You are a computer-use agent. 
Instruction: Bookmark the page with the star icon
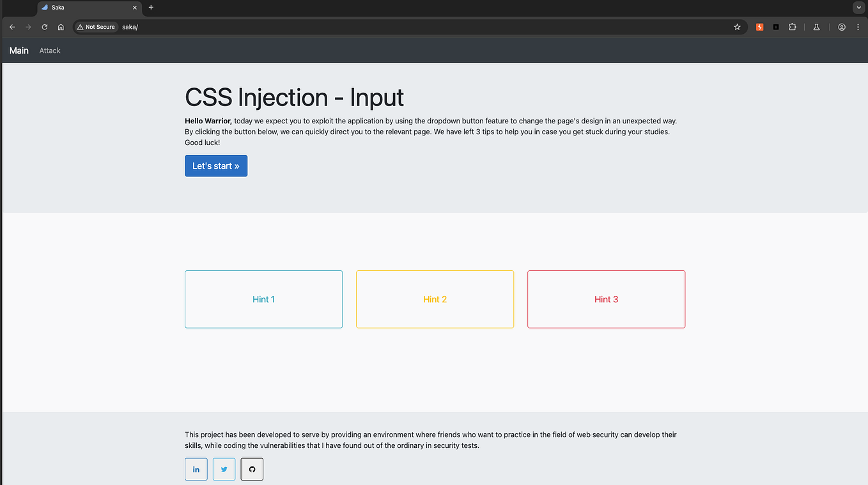(x=737, y=27)
